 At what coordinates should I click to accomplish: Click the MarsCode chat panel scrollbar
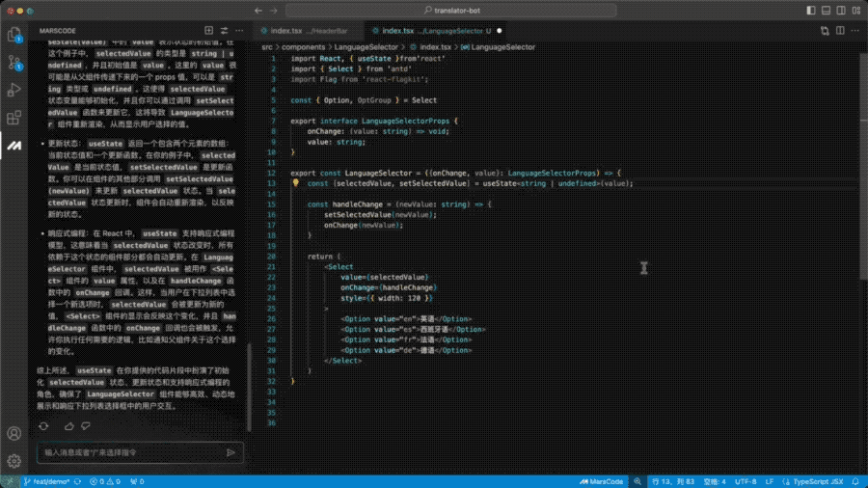click(x=249, y=388)
